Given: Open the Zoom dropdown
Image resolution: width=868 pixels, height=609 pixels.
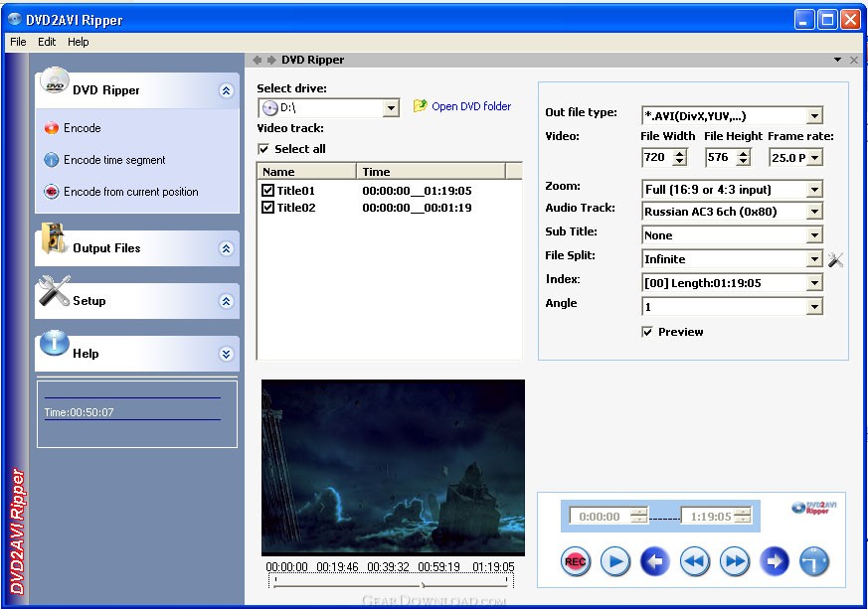Looking at the screenshot, I should click(x=814, y=190).
